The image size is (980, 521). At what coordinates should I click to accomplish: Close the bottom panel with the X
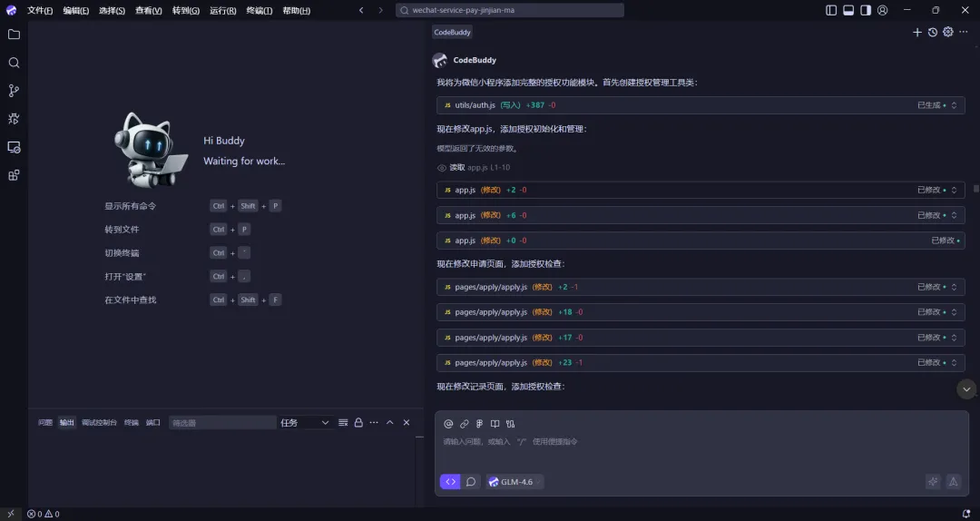407,423
